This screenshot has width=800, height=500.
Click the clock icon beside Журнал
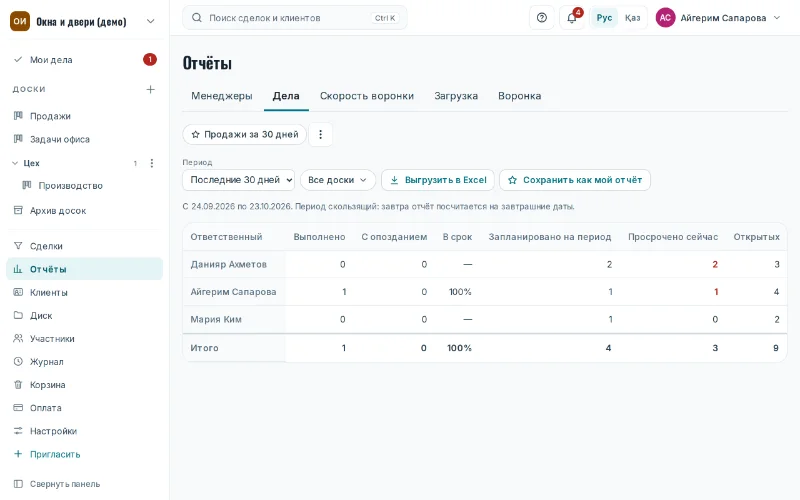(x=18, y=361)
